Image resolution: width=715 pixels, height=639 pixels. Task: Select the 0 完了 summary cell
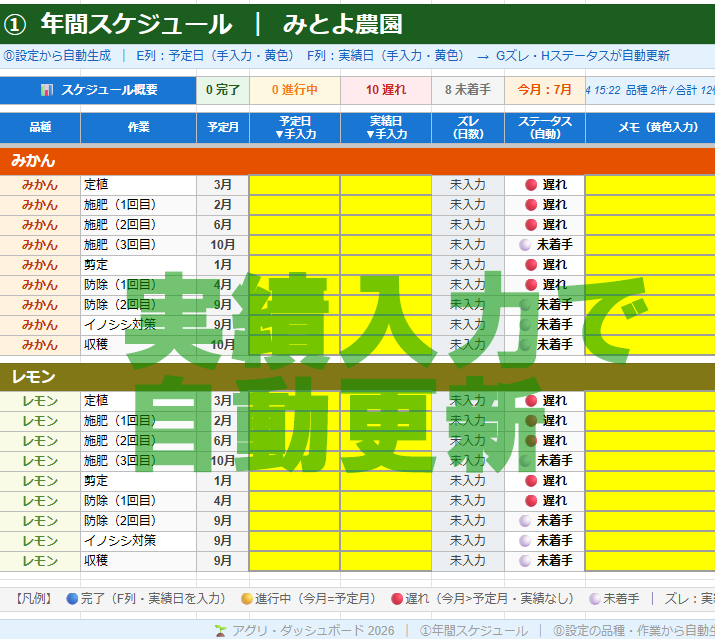point(223,90)
